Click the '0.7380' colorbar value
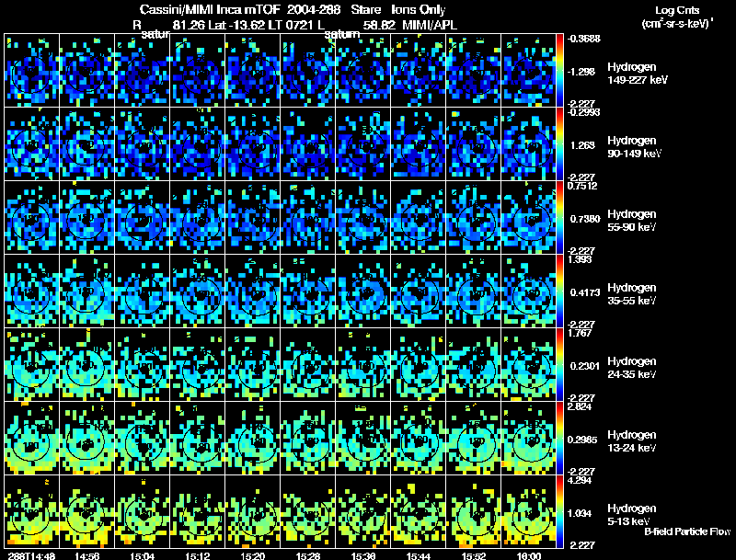Screen dimensions: 736x560 [x=583, y=219]
